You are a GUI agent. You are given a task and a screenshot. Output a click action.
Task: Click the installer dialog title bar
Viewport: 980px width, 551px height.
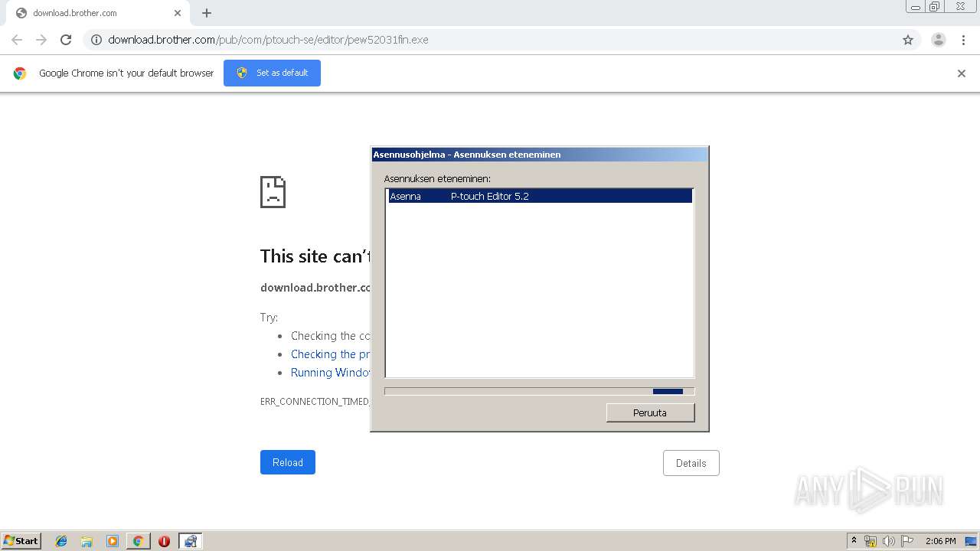pyautogui.click(x=540, y=155)
